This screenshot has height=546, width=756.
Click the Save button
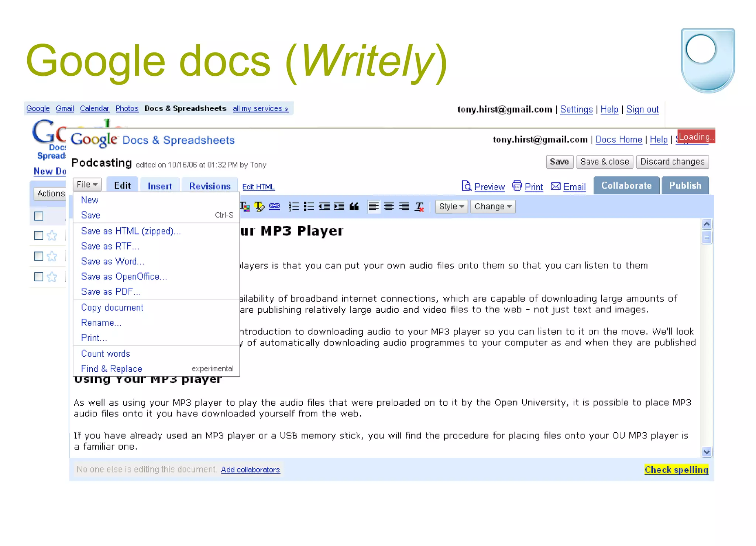[x=559, y=162]
